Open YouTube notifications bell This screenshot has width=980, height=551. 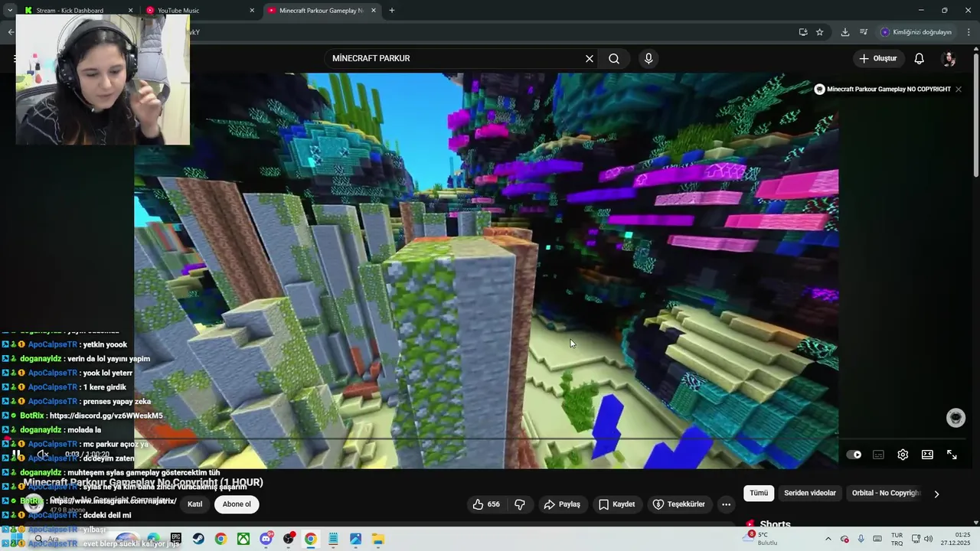tap(920, 59)
